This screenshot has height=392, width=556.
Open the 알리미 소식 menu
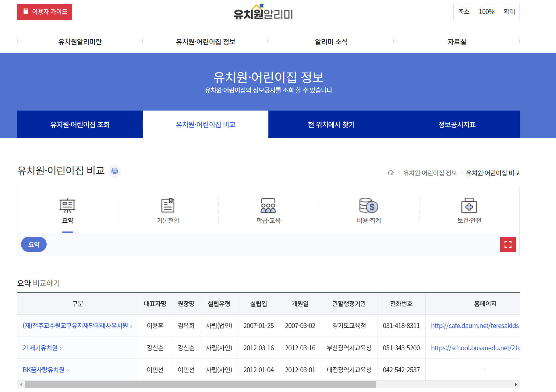point(331,41)
